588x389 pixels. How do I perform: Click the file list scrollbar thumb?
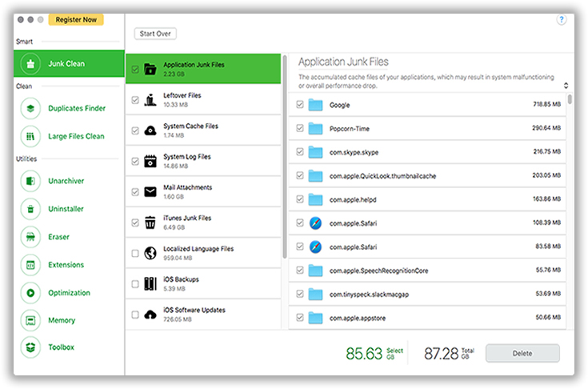[x=570, y=99]
